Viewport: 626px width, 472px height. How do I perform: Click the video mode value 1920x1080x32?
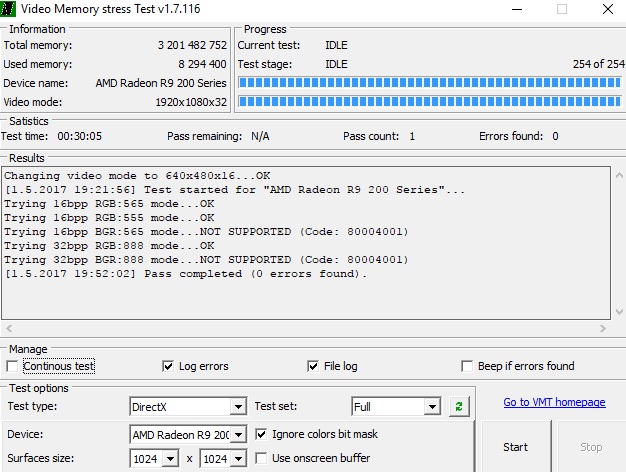click(x=191, y=102)
